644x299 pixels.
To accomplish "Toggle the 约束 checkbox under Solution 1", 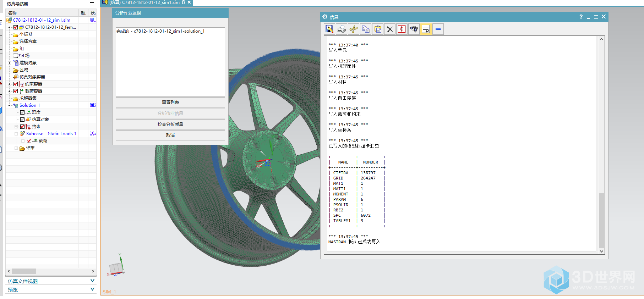I will [22, 127].
